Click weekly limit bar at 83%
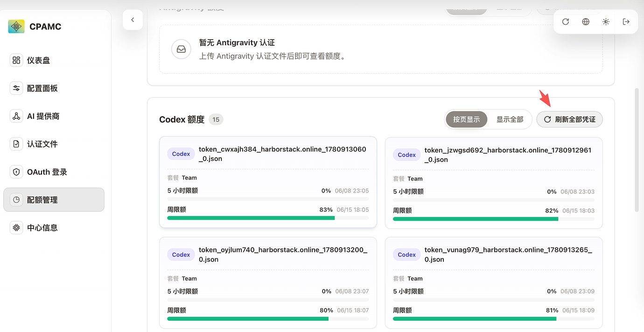Screen dimensions: 644x332 click(268, 218)
